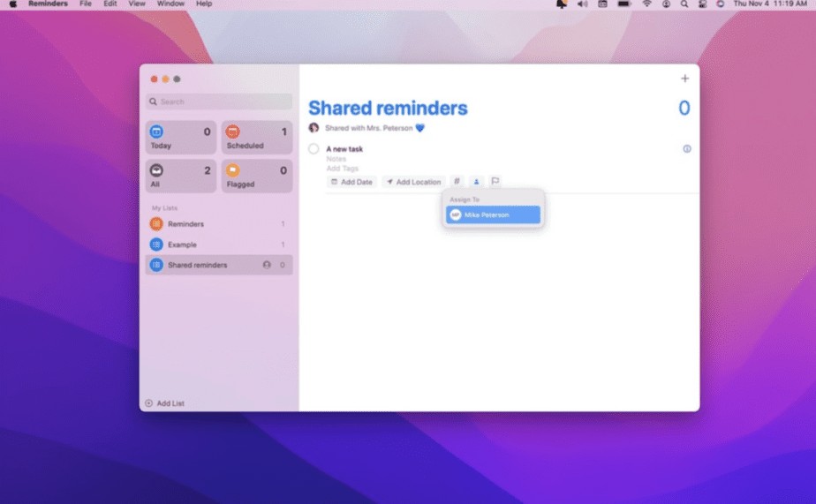Click the Notes field of the task
Viewport: 816px width, 504px height.
(x=336, y=159)
